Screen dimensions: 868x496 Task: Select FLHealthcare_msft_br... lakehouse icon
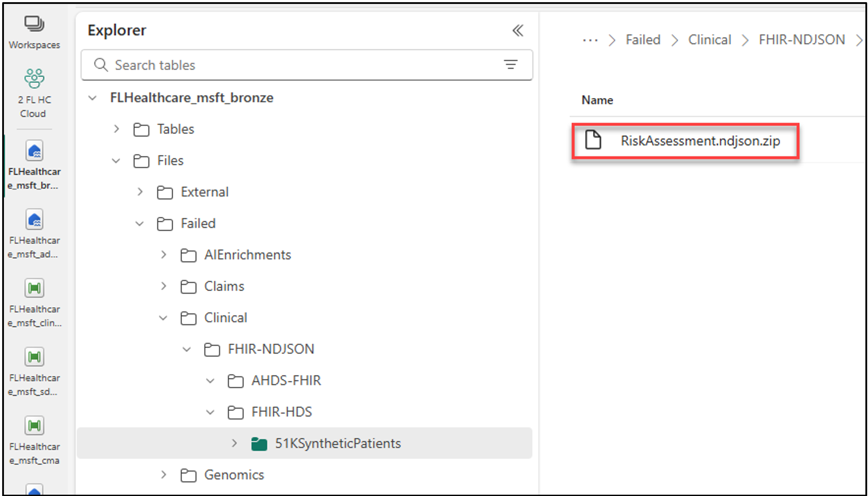click(34, 151)
